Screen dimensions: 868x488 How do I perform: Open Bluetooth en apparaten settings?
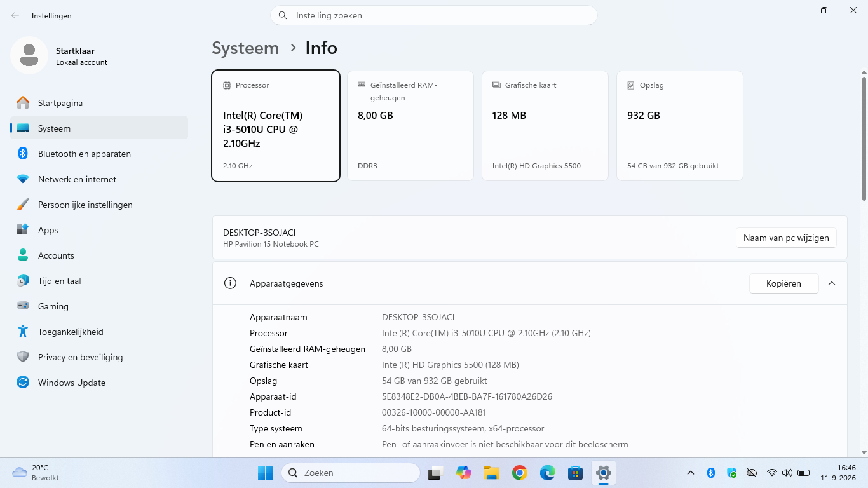99,154
